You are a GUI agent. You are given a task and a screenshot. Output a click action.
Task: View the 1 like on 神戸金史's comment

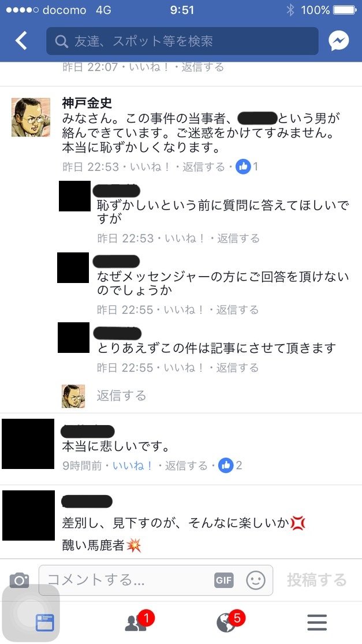tap(247, 166)
